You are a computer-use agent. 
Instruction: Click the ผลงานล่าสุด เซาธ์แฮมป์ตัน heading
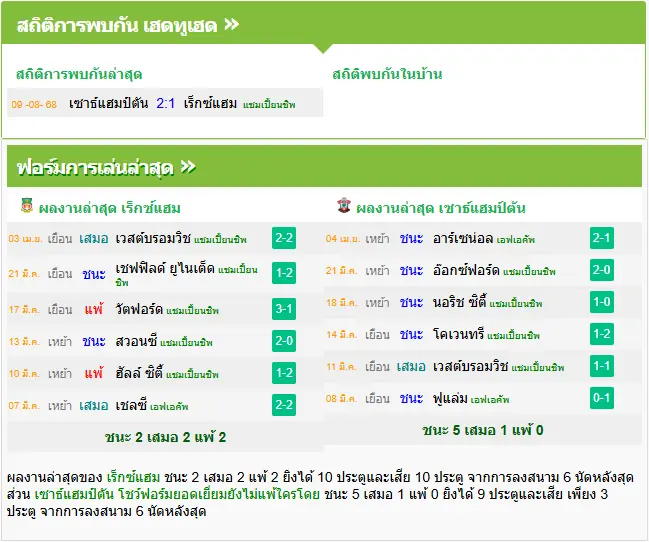[x=441, y=208]
